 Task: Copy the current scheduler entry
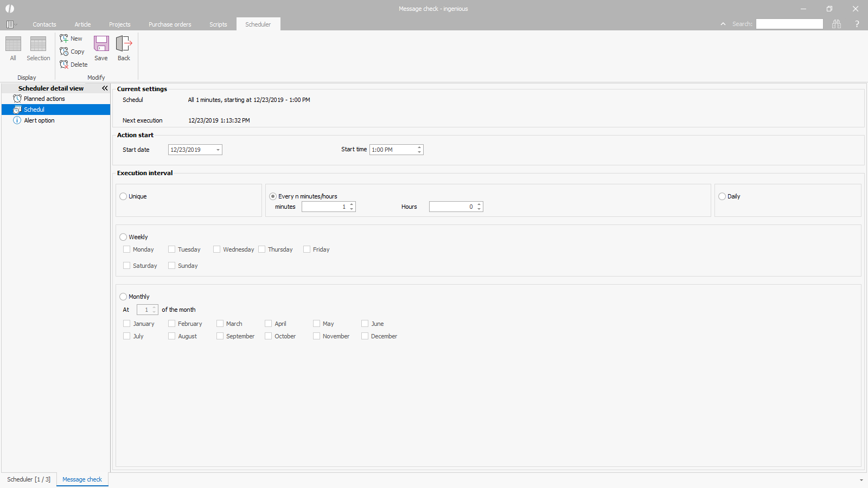72,52
